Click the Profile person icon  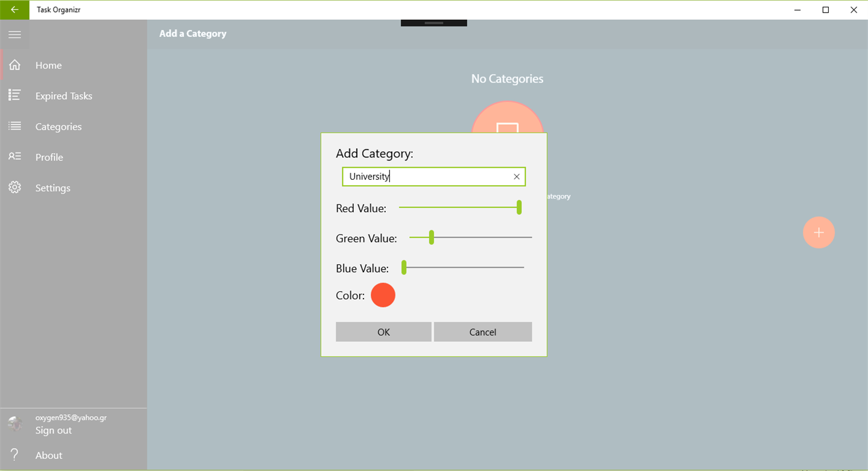click(x=14, y=157)
